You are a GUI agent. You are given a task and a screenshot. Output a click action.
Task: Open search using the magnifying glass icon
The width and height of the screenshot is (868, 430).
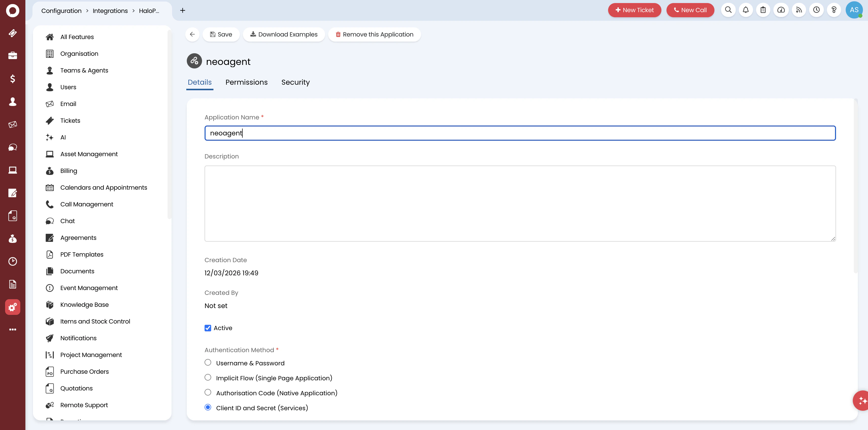pyautogui.click(x=728, y=10)
